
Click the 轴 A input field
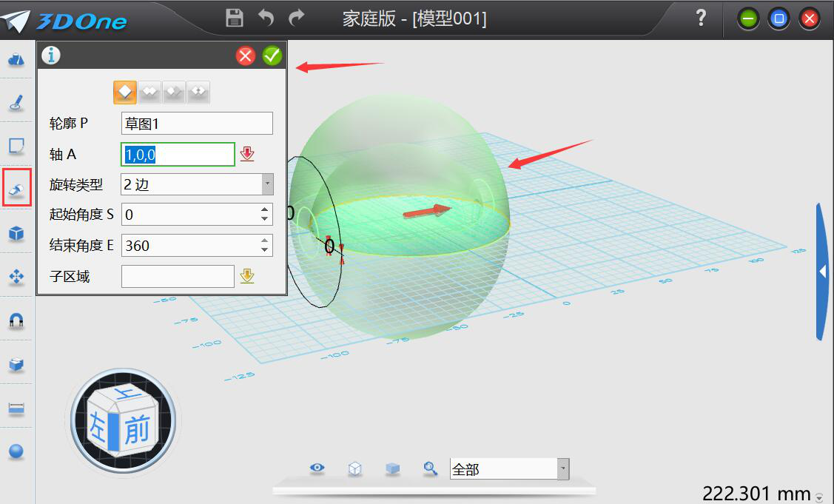pos(178,154)
